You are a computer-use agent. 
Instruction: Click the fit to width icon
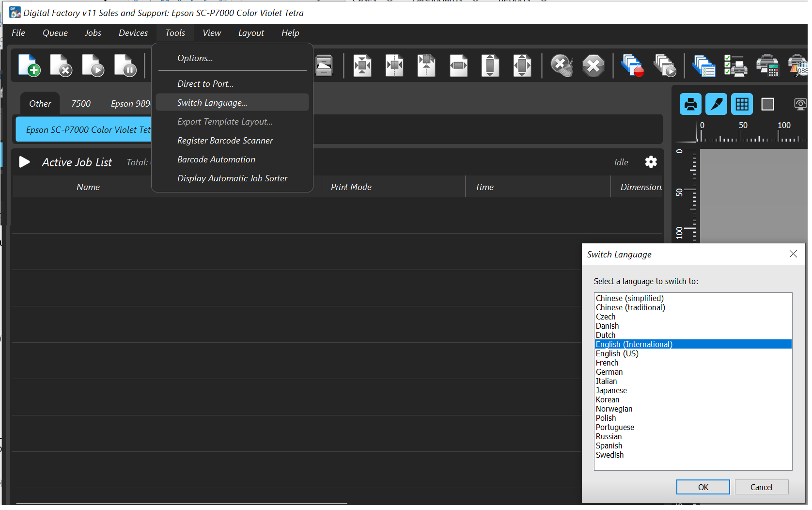(458, 65)
